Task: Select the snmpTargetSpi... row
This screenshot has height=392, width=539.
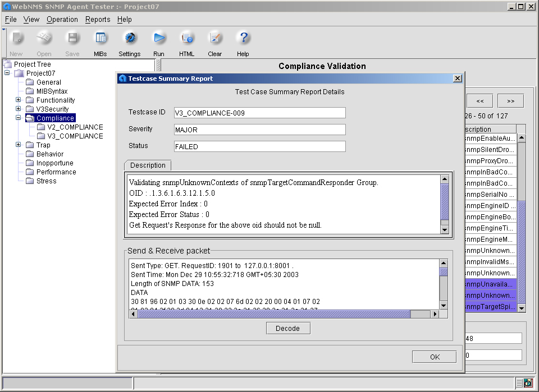Action: point(491,307)
